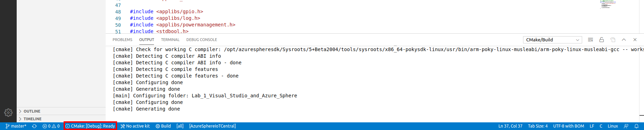Open the TERMINAL tab
This screenshot has width=644, height=130.
[x=170, y=40]
